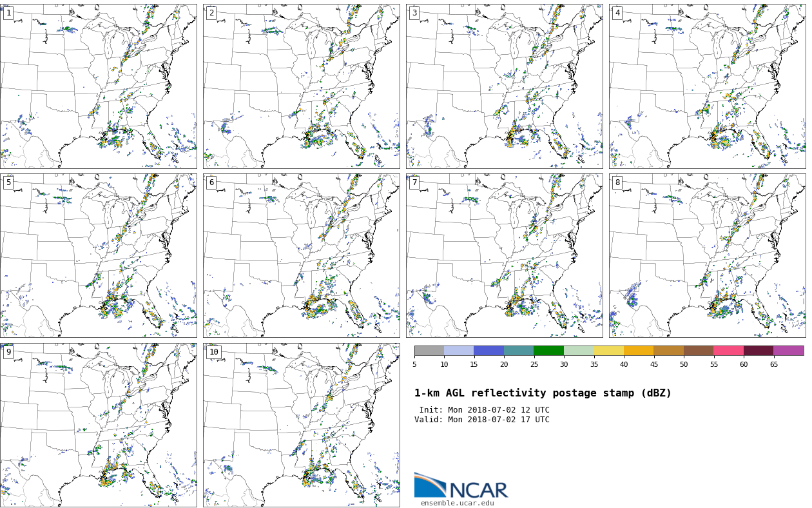Open the member 9 forecast map
Screen dimensions: 812x508
[98, 424]
